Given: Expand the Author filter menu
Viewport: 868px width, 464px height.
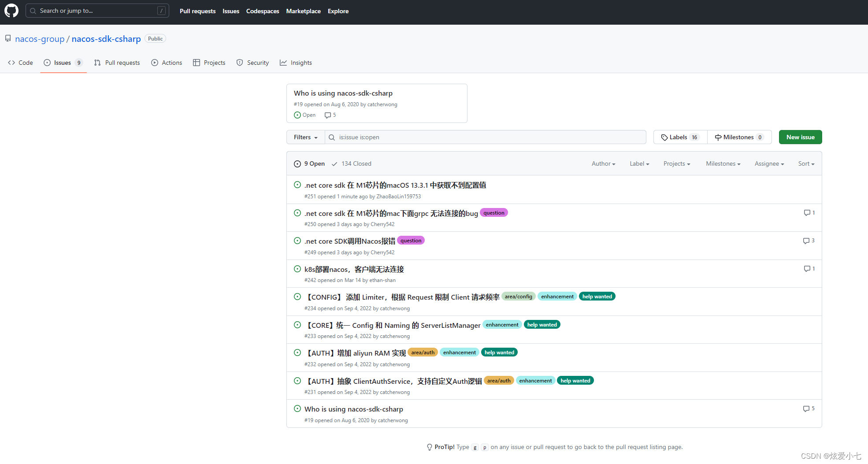Looking at the screenshot, I should pos(603,164).
